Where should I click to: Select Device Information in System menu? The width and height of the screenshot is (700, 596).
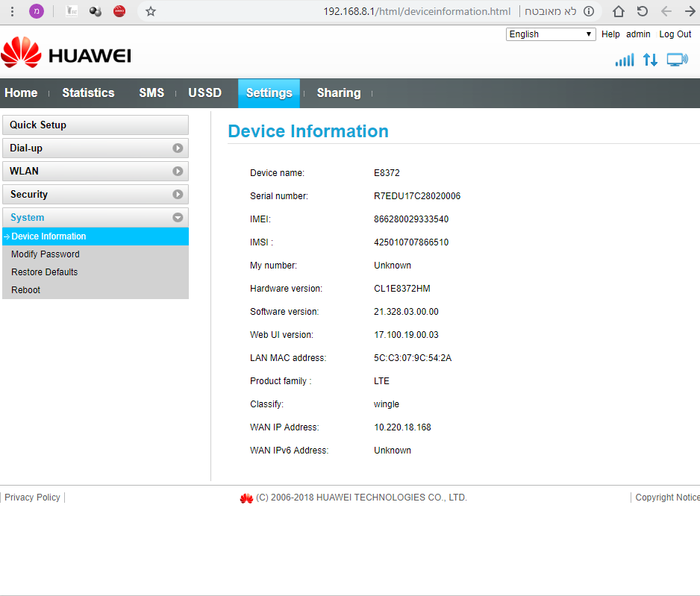click(x=96, y=236)
